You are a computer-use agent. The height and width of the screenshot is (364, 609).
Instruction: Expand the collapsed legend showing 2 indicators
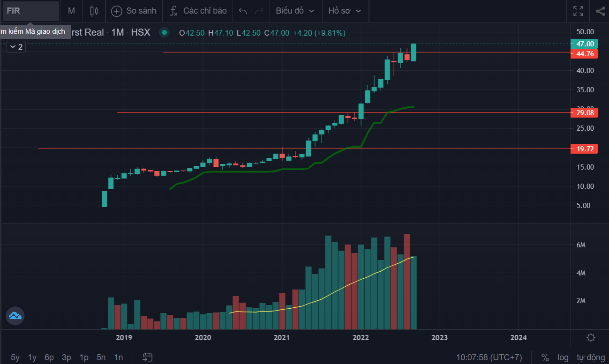tap(16, 47)
